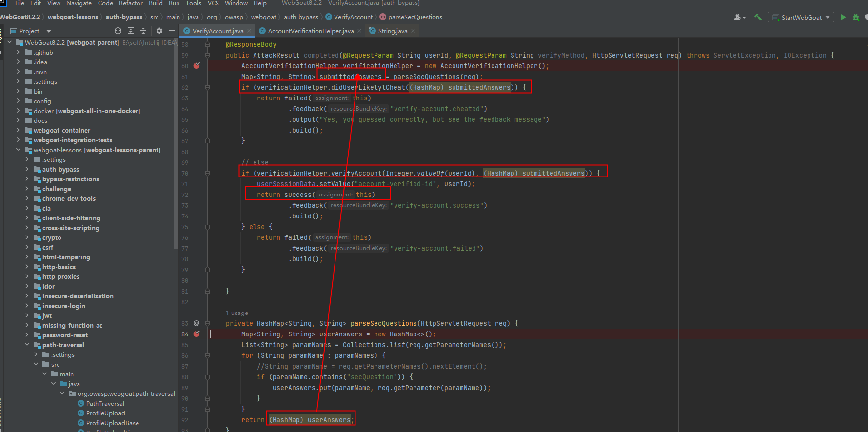Expand the webgoat-container module
The image size is (868, 432).
[x=19, y=130]
